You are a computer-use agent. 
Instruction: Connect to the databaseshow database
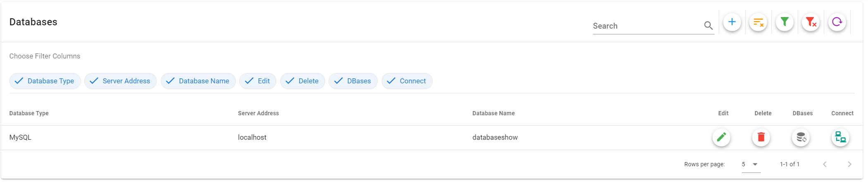point(840,137)
